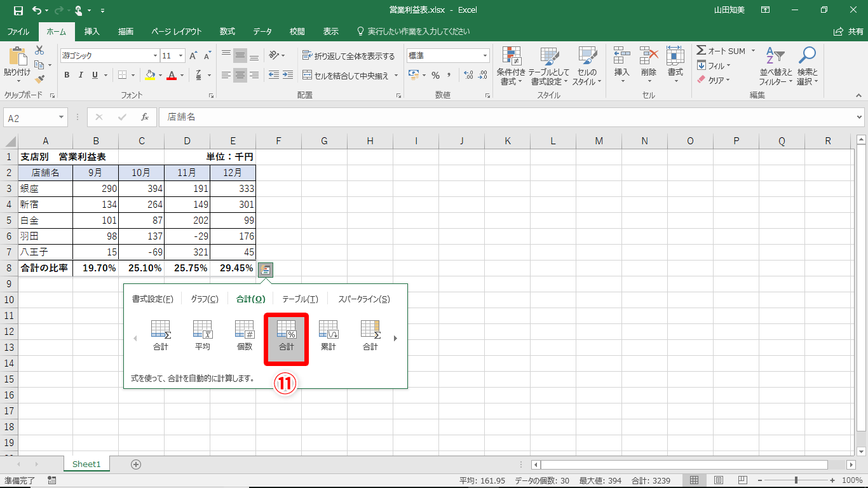Activate the Format Painter brush
Viewport: 868px width, 488px height.
pyautogui.click(x=39, y=79)
